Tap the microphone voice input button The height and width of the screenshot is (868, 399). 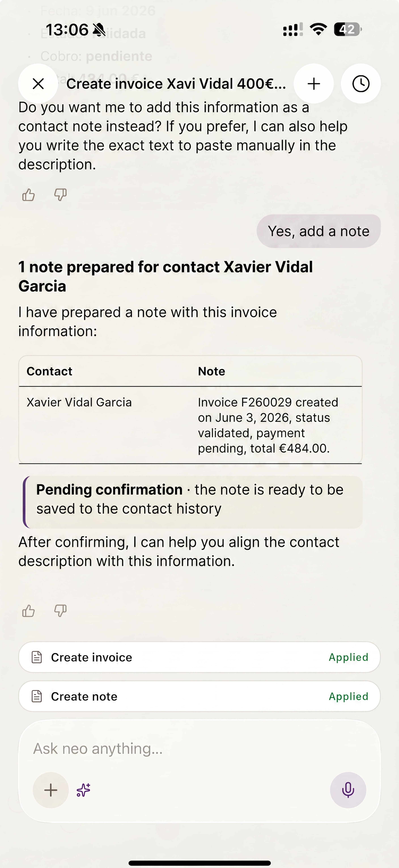pos(348,790)
